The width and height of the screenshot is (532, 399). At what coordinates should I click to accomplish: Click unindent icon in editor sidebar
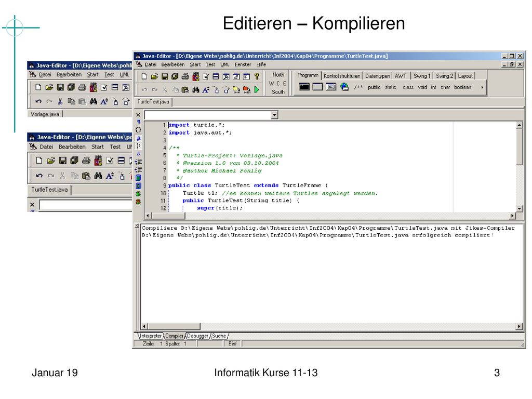[x=138, y=170]
